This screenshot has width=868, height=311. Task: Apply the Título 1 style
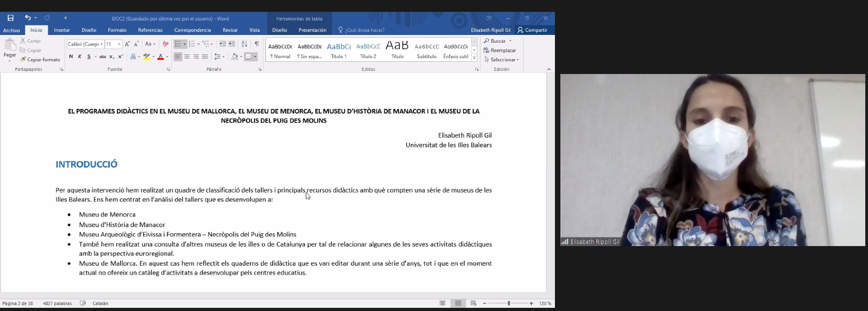(x=339, y=50)
